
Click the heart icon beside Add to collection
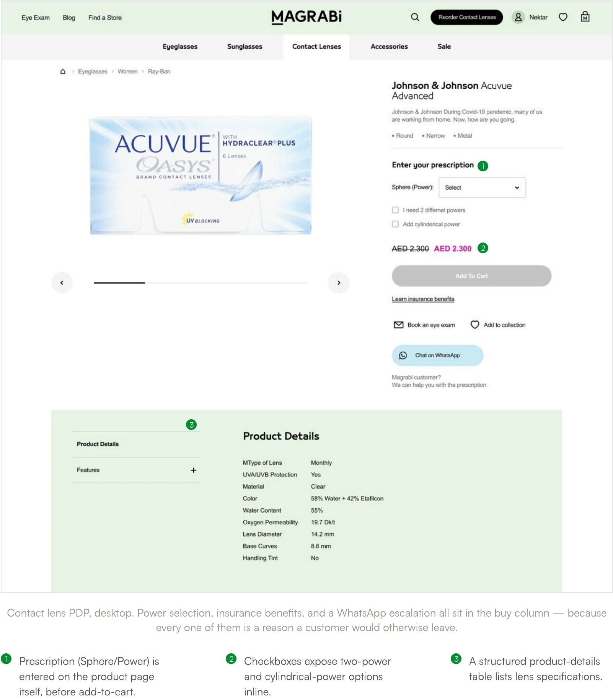475,325
